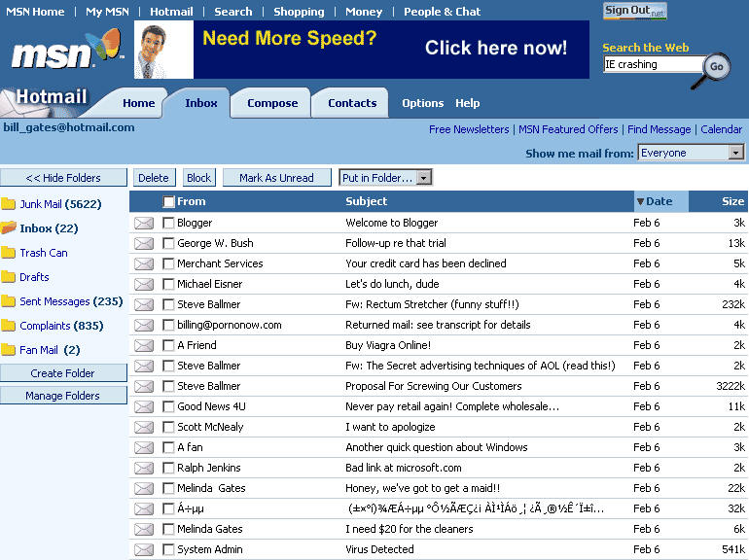Open the Calendar link
Viewport: 749px width, 560px height.
point(722,129)
